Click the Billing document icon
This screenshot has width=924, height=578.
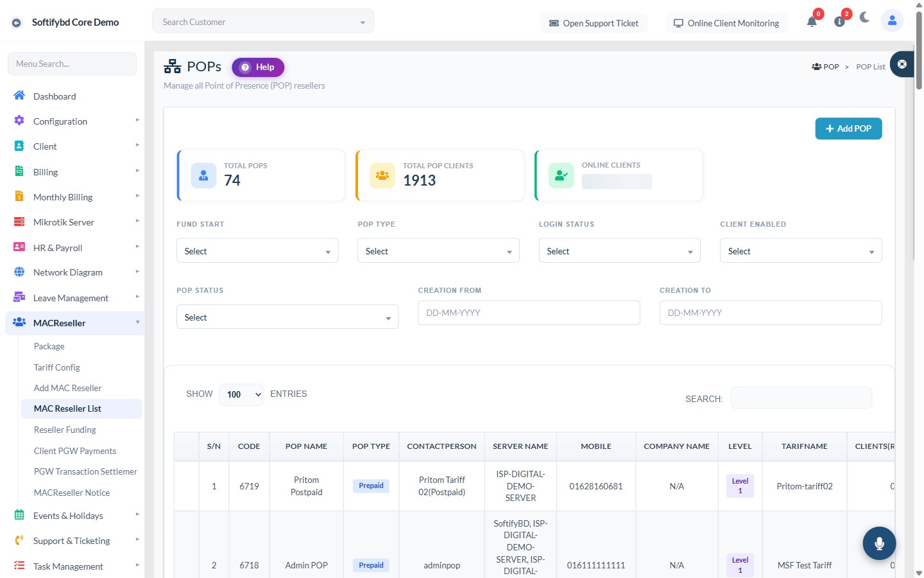point(19,171)
